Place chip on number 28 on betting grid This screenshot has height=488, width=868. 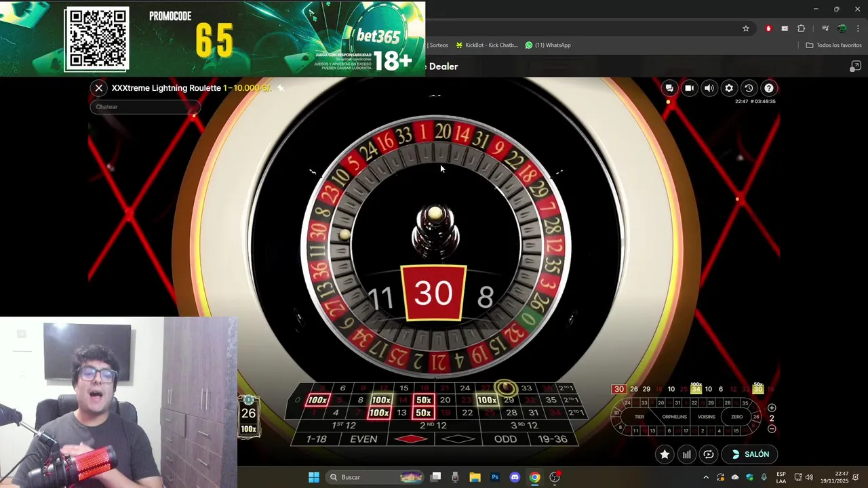512,413
